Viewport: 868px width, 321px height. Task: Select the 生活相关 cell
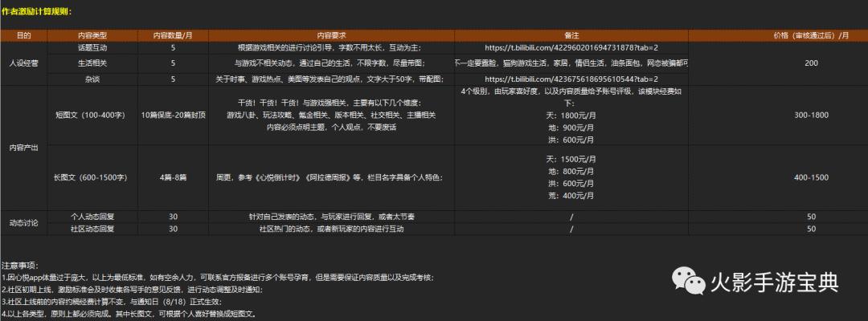[92, 63]
